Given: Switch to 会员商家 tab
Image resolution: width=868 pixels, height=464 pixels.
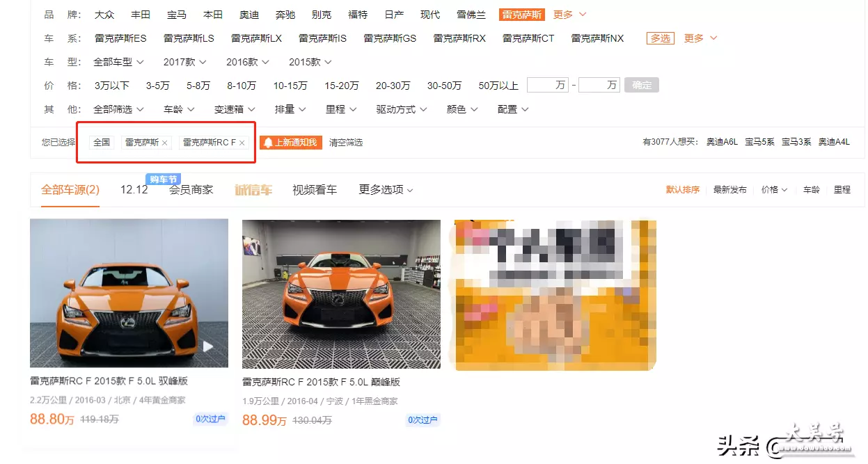Looking at the screenshot, I should tap(191, 189).
